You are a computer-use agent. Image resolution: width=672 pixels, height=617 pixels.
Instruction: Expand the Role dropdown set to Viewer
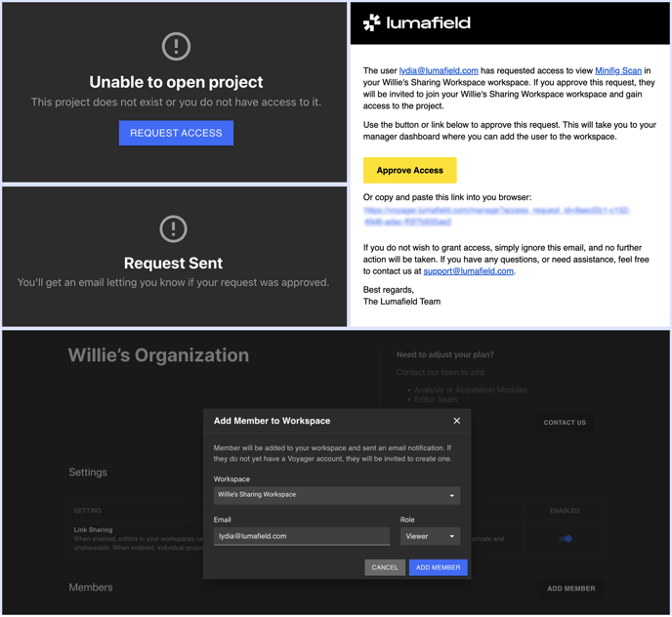(430, 536)
